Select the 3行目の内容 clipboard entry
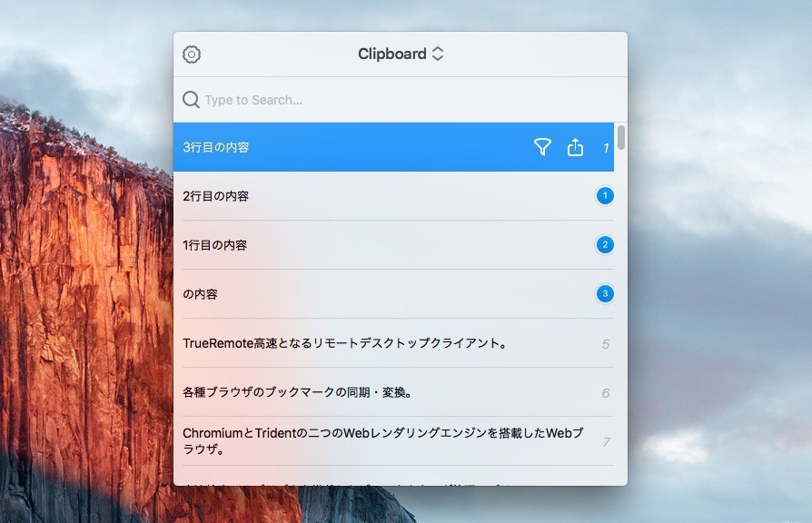The width and height of the screenshot is (812, 523). tap(393, 147)
